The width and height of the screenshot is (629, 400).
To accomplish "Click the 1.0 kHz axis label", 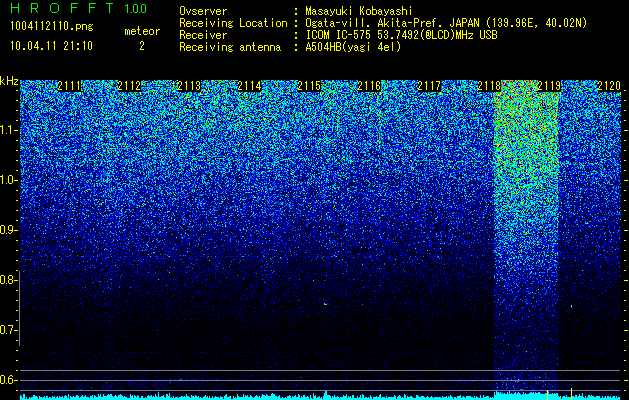I will coord(9,180).
